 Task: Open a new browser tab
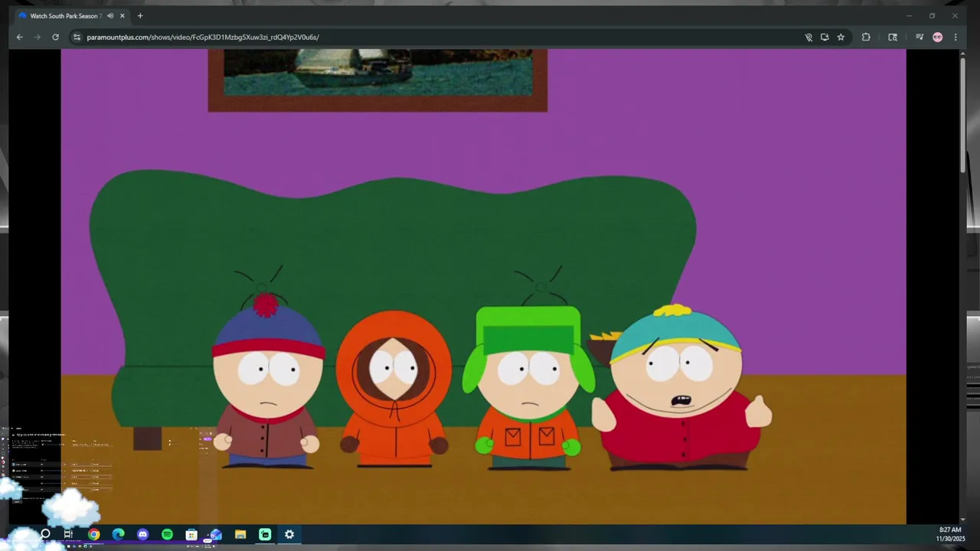click(x=140, y=15)
